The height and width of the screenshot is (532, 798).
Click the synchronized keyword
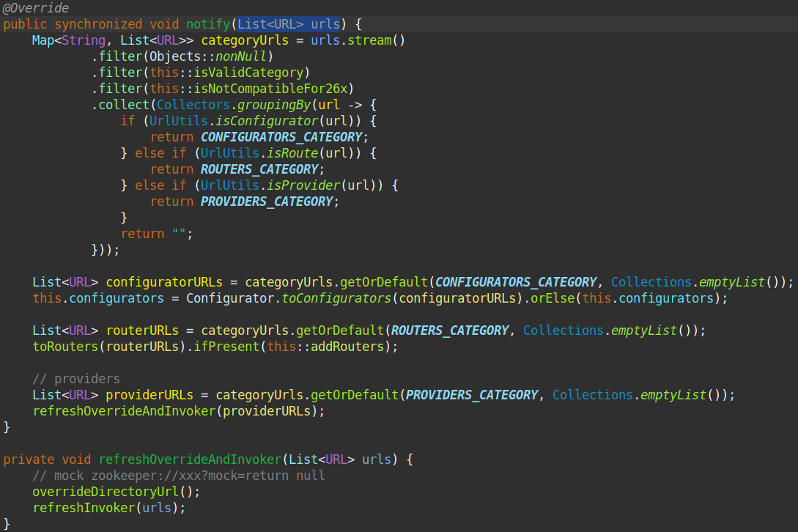click(x=98, y=24)
